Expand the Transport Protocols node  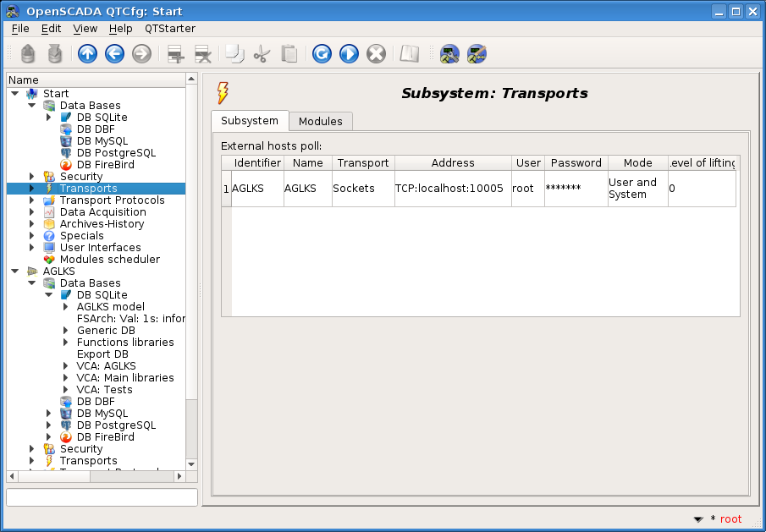click(32, 200)
